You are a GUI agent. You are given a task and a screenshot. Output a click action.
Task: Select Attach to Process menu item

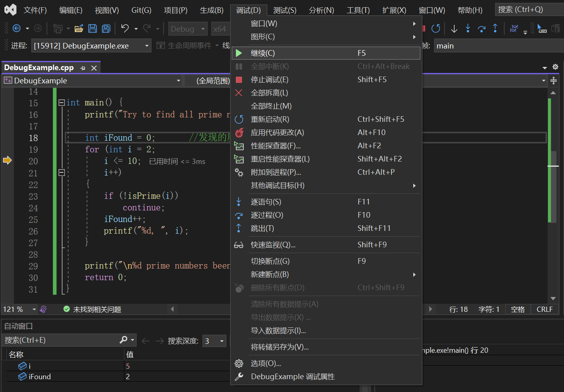click(326, 172)
